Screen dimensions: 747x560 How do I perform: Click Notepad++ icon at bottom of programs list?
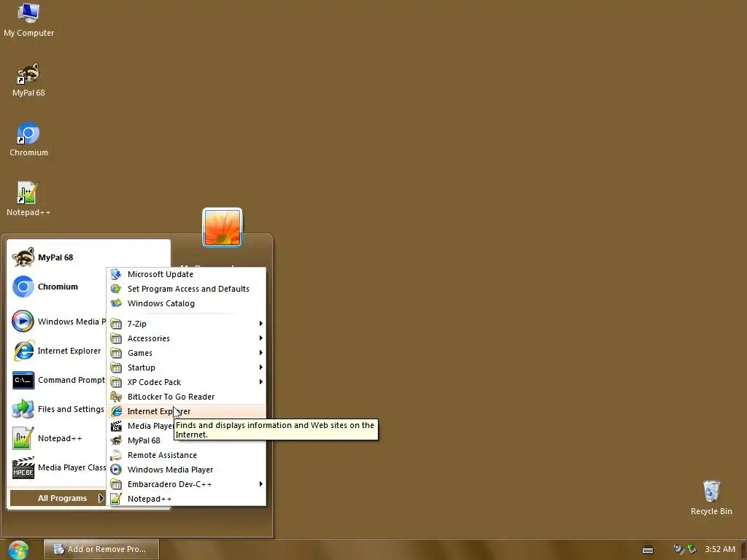116,499
